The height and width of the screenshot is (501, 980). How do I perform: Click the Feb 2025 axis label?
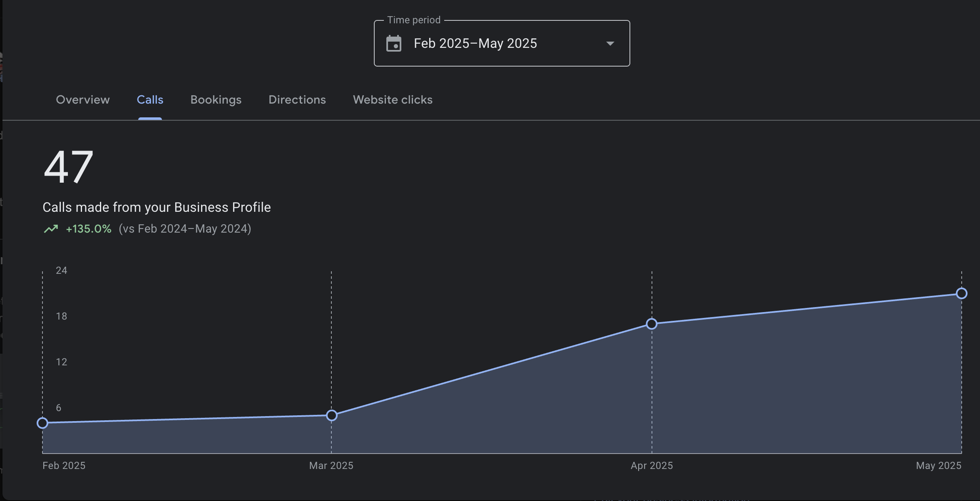64,466
